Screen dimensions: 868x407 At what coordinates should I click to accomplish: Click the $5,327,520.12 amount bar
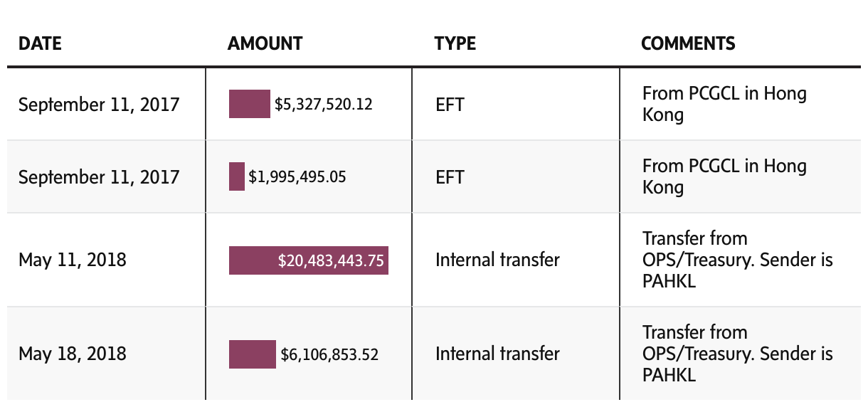[x=249, y=104]
